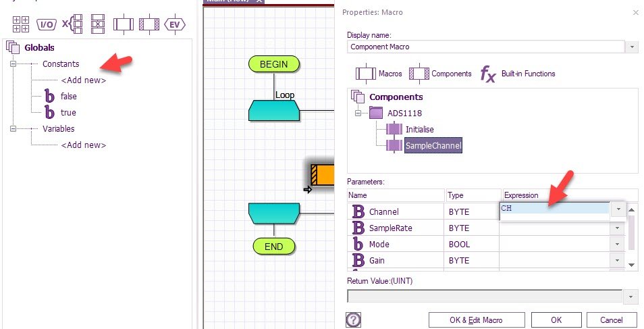Click the Channel expression input field

554,209
